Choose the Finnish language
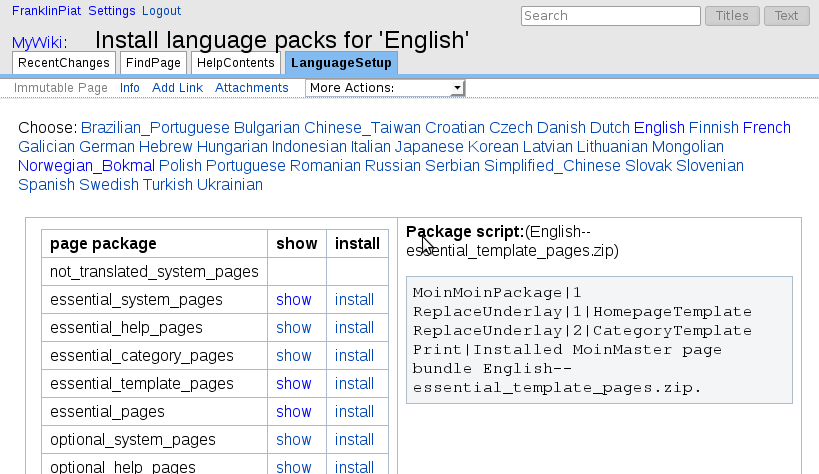 [x=713, y=128]
